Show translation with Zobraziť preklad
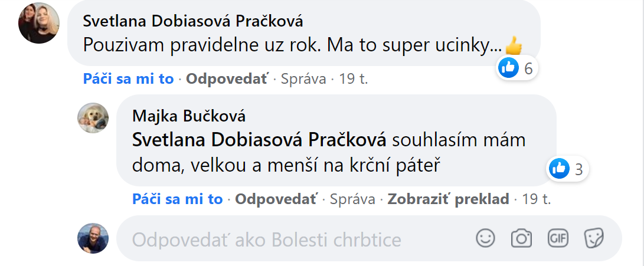The height and width of the screenshot is (266, 644). tap(448, 199)
